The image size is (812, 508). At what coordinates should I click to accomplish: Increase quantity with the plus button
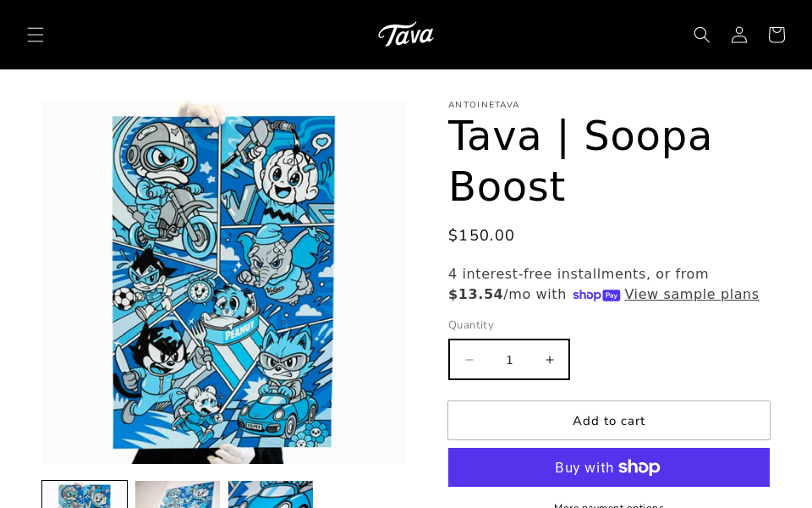tap(550, 360)
